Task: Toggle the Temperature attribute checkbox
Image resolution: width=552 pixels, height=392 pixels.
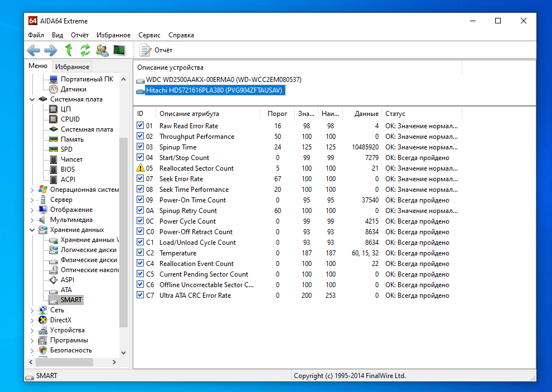Action: tap(140, 253)
